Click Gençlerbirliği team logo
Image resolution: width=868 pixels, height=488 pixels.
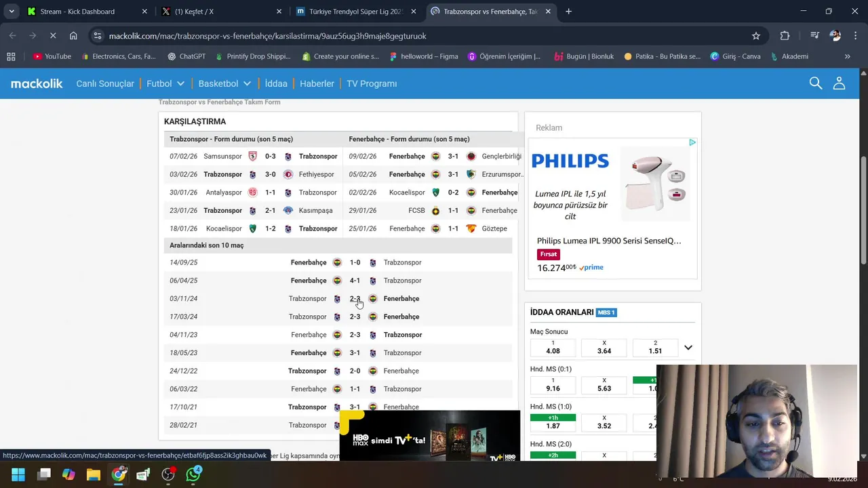471,157
